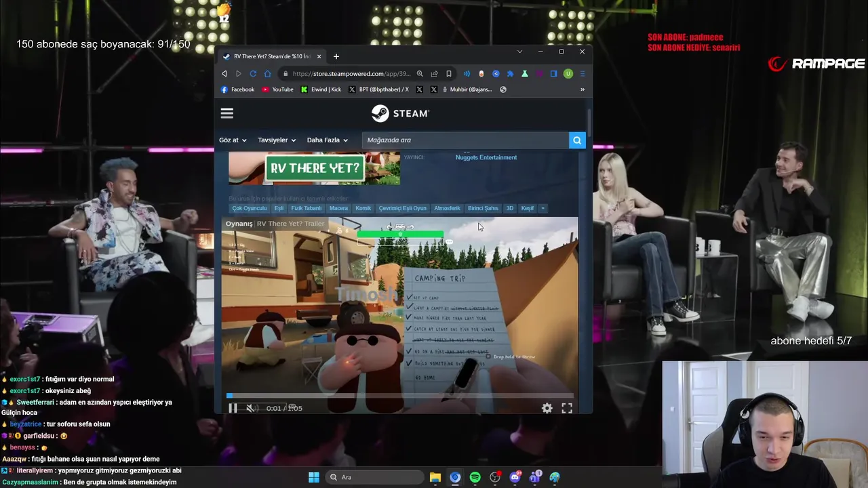Viewport: 868px width, 488px height.
Task: Open the Nuggets Entertainment publisher link
Action: pos(486,157)
